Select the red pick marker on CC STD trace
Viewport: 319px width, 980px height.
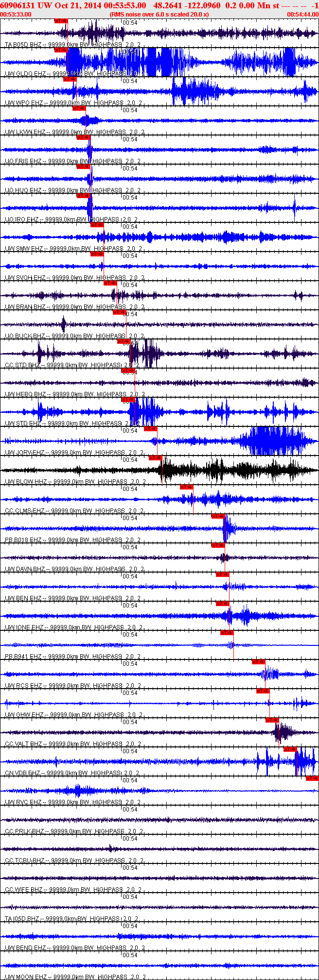coord(124,341)
